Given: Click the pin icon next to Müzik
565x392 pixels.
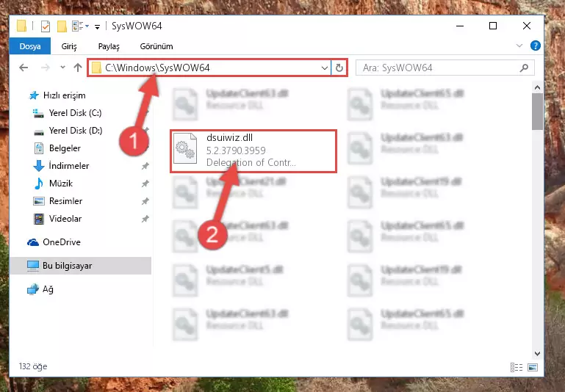Looking at the screenshot, I should pyautogui.click(x=145, y=184).
